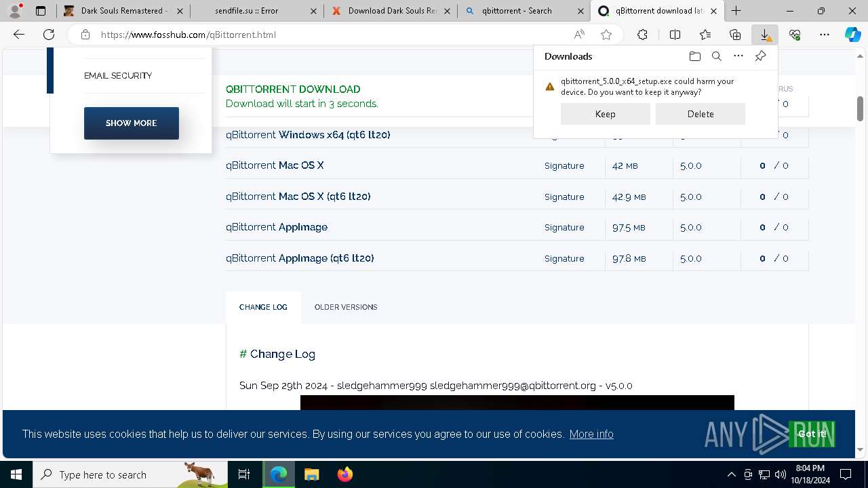Reload the page with the refresh icon
Image resolution: width=868 pixels, height=488 pixels.
click(49, 35)
